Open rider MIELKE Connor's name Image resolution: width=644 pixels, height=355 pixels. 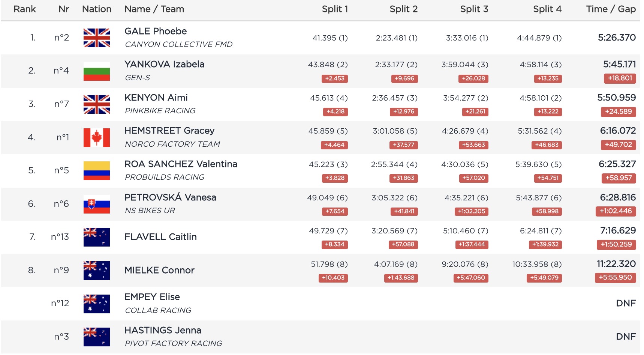tap(159, 270)
